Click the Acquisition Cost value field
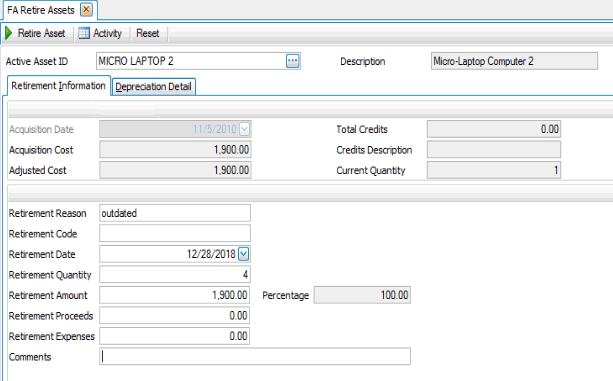 click(175, 150)
